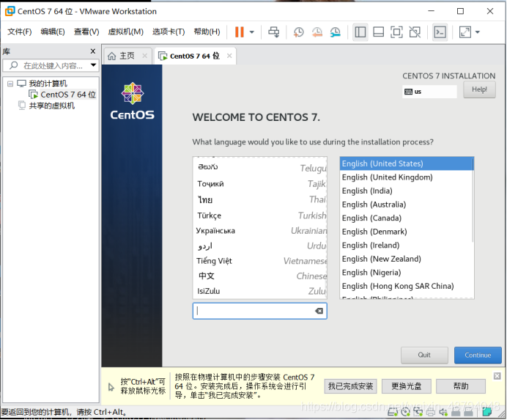This screenshot has width=507, height=420.
Task: Click Send Ctrl+Alt+Del toolbar icon
Action: click(274, 32)
